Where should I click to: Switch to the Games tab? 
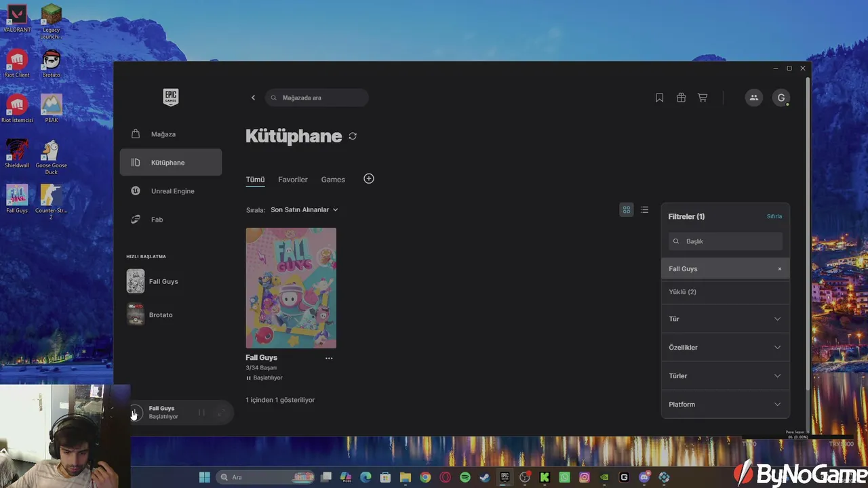tap(333, 180)
